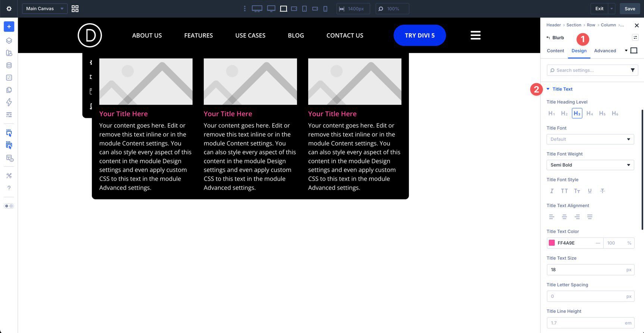Select the H3 title heading level
The height and width of the screenshot is (333, 644).
click(x=577, y=113)
